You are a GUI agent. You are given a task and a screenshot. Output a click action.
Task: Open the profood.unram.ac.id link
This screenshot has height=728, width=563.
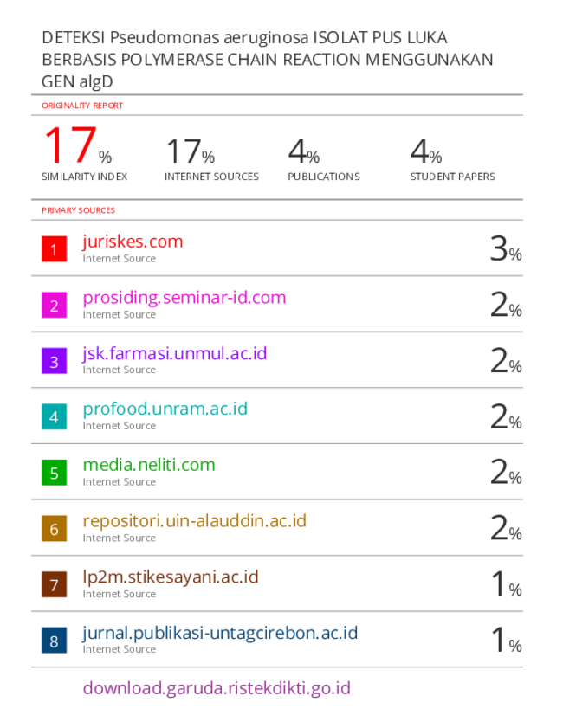coord(165,409)
